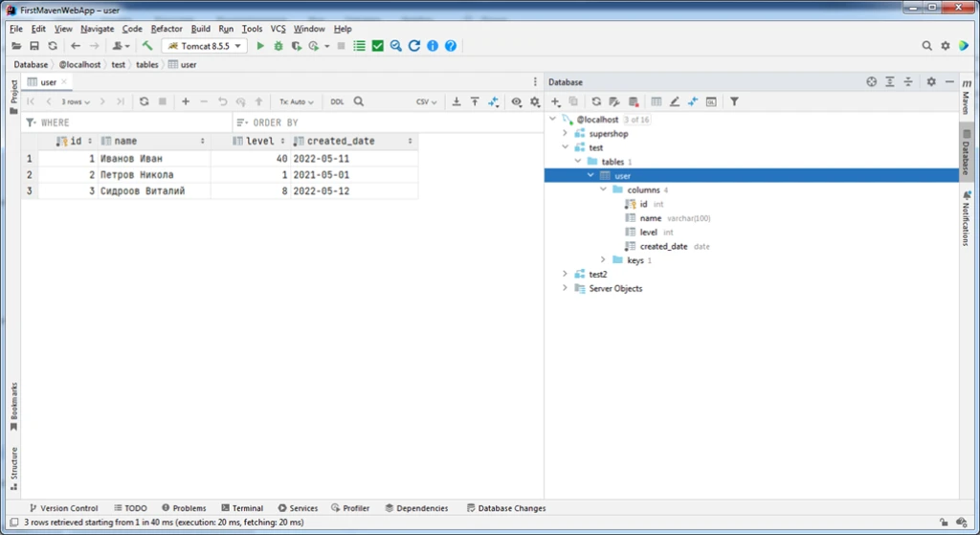Open the Tomcat 8.5.5 run configuration dropdown
Image resolution: width=980 pixels, height=535 pixels.
(203, 46)
